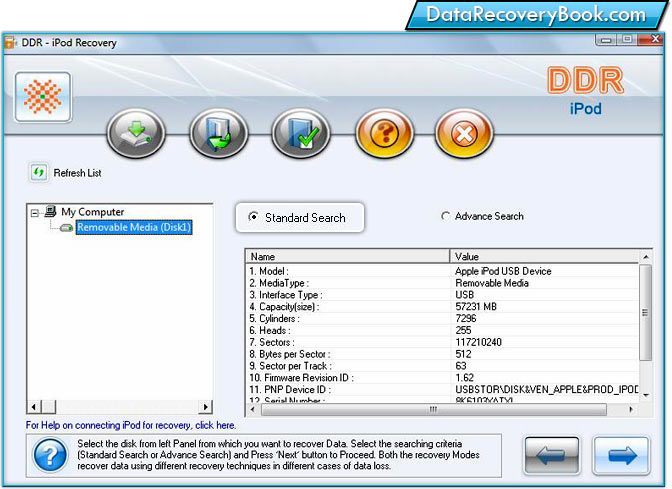Click the blue question mark info icon
Screen dimensions: 672x489
point(50,455)
